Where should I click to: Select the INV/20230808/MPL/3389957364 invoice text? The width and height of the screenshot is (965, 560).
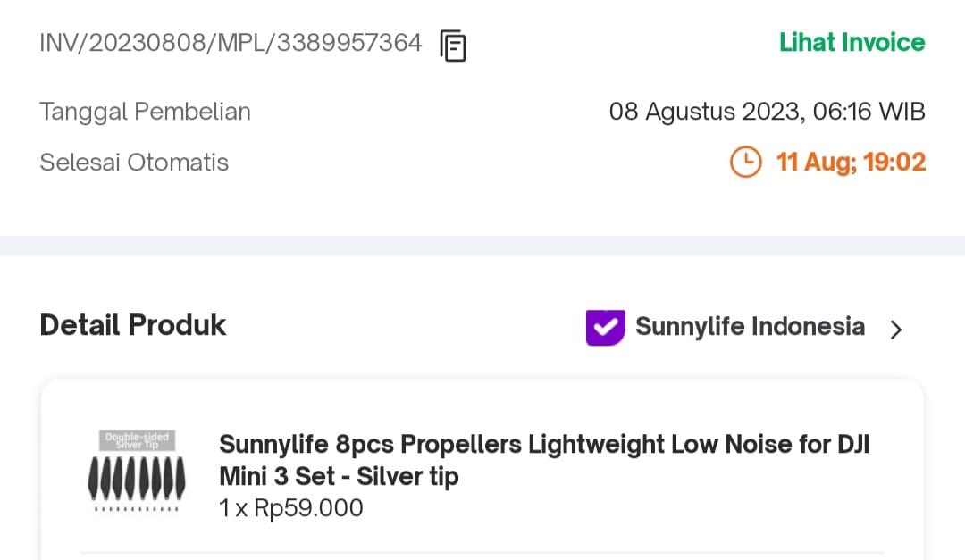point(231,43)
